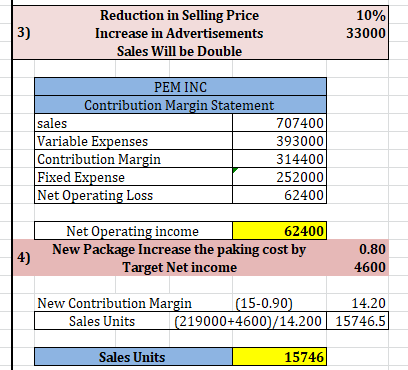Select 'New Contribution Margin' label
The height and width of the screenshot is (370, 408).
114,303
